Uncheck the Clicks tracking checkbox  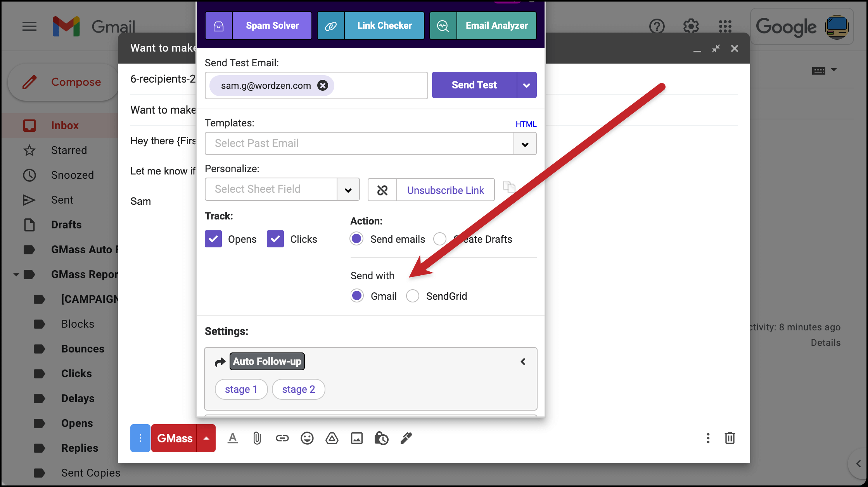[x=275, y=239]
